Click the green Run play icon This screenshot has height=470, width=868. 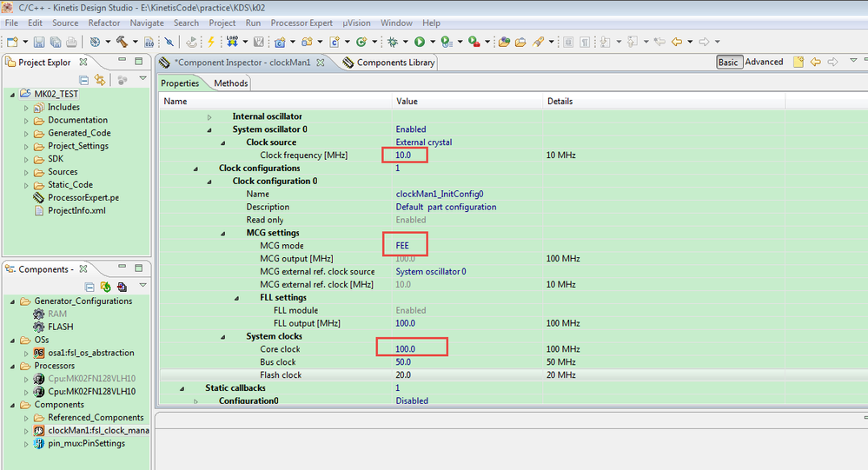click(420, 42)
